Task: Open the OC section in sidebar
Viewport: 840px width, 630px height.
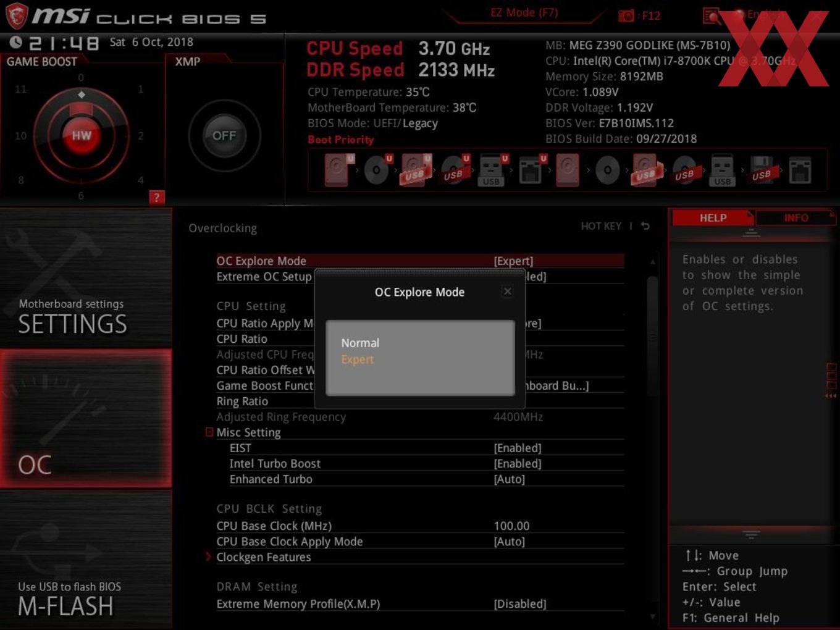Action: coord(86,418)
